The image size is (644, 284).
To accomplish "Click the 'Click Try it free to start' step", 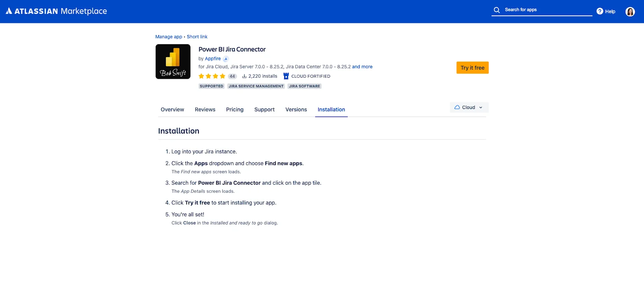I will tap(224, 203).
